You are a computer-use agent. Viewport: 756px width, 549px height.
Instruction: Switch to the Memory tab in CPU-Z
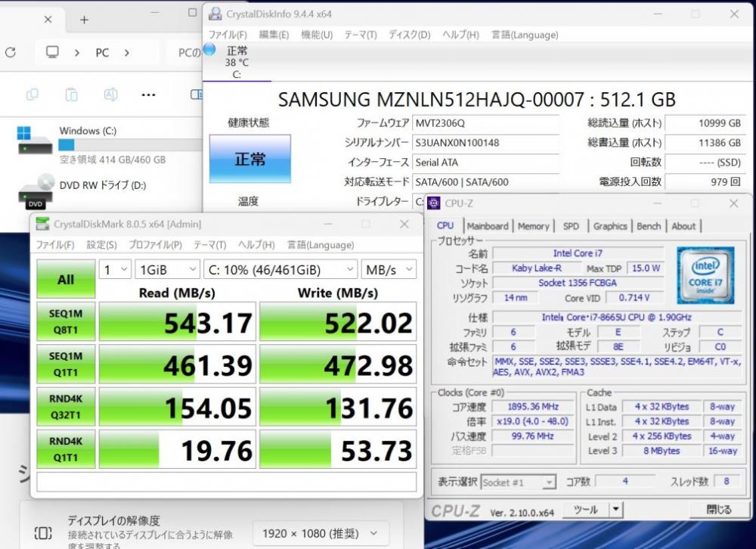[533, 226]
